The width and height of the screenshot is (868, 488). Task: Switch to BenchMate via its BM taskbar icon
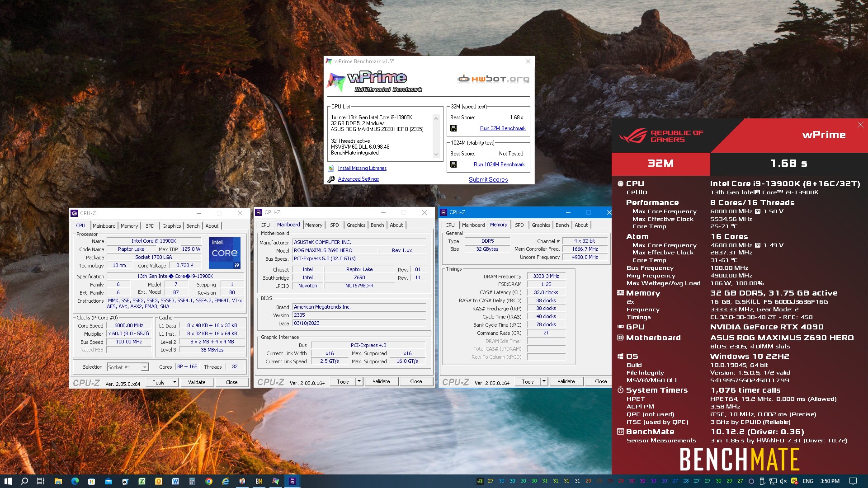point(259,481)
